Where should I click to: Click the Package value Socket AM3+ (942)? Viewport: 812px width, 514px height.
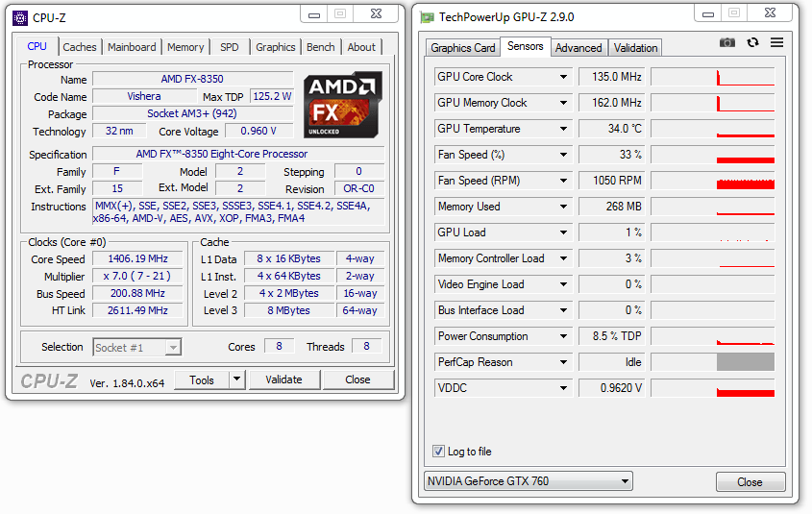(x=192, y=113)
